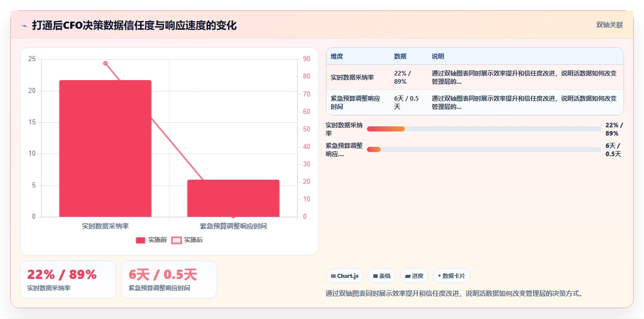Click the 双轴关联 label at top right
Screen dimensions: 644x319
pyautogui.click(x=610, y=25)
